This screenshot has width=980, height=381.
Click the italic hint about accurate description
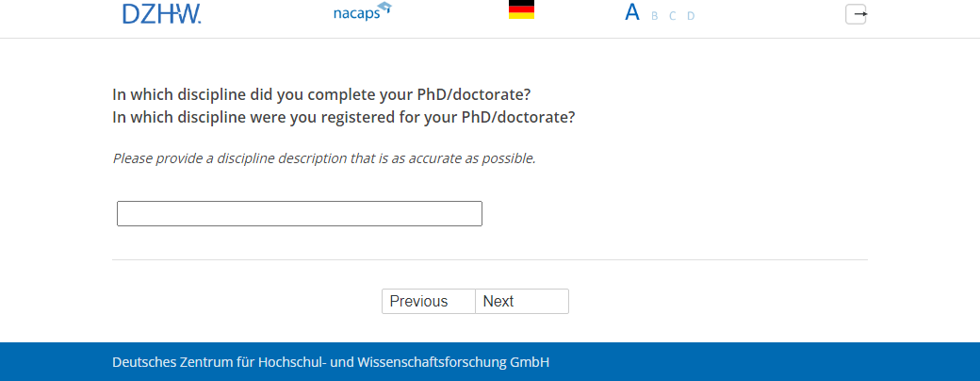324,158
